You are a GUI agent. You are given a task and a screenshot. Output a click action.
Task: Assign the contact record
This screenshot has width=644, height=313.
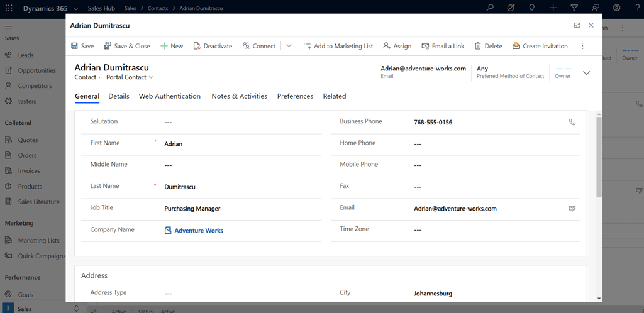(x=397, y=46)
